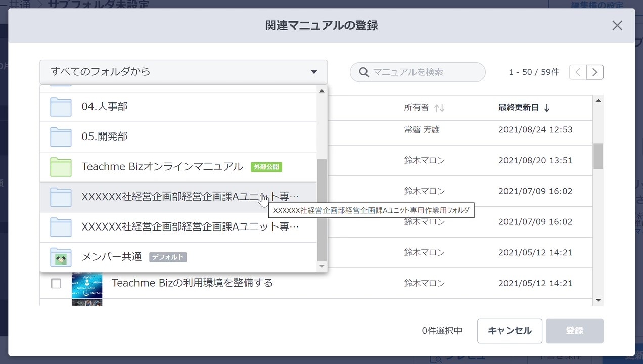Click the 登録 button

coord(574,331)
